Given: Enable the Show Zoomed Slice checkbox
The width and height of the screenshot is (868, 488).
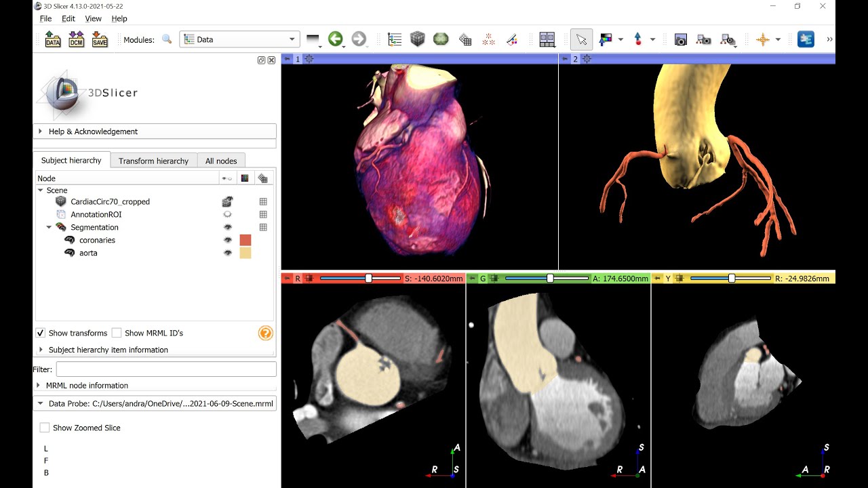Looking at the screenshot, I should tap(45, 428).
